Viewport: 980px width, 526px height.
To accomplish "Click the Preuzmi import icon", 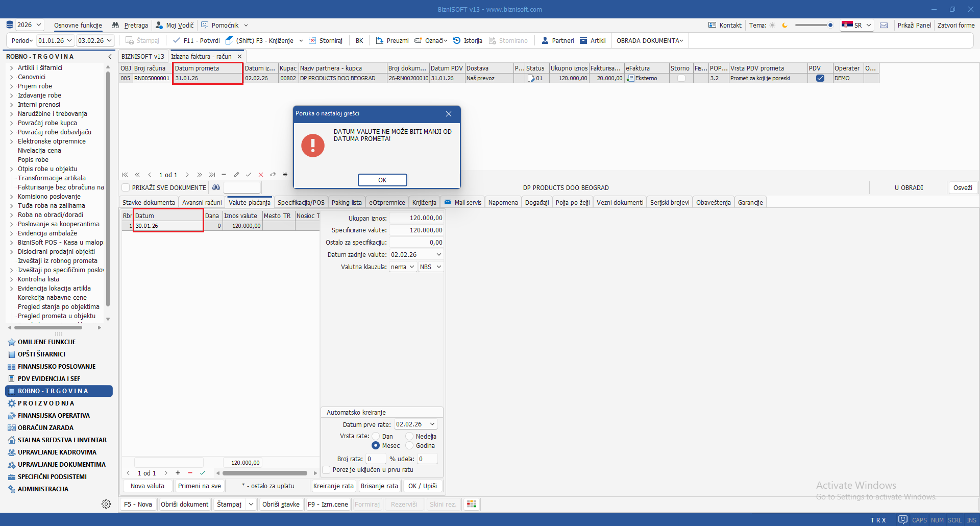I will (x=380, y=40).
